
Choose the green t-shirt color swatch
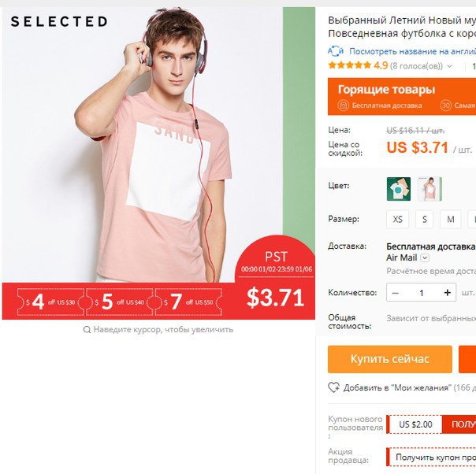[x=399, y=189]
